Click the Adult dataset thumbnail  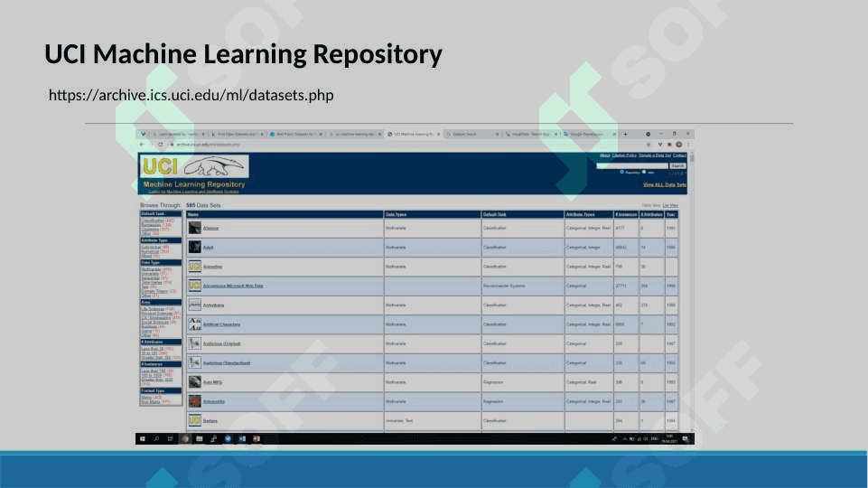click(x=194, y=247)
